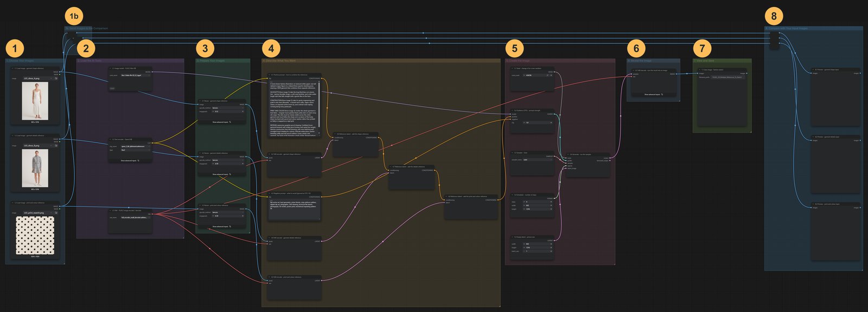Click IMAGE output socket of node 6.1 VAE decode
Viewport: 868px width, 312px height.
tap(676, 74)
